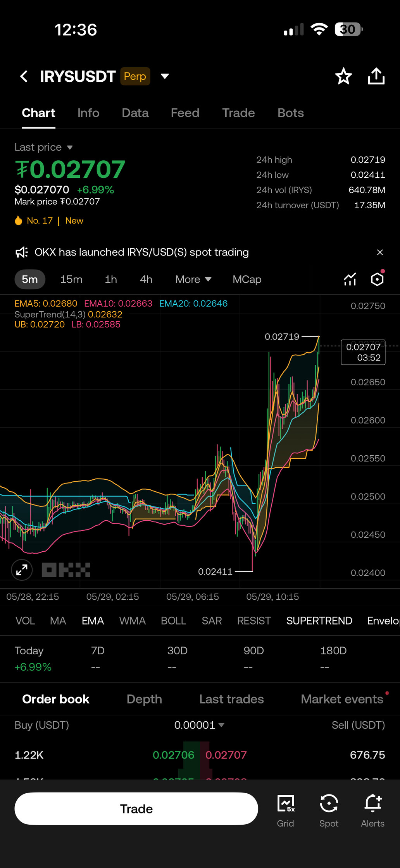The height and width of the screenshot is (868, 400).
Task: Switch chart to MCap view
Action: point(247,279)
